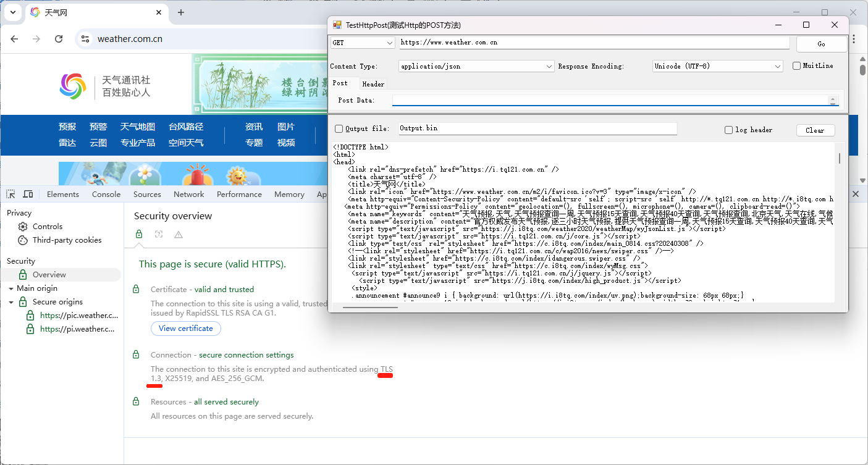This screenshot has width=868, height=465.
Task: Click the URL field in TestHttpPost
Action: (594, 43)
